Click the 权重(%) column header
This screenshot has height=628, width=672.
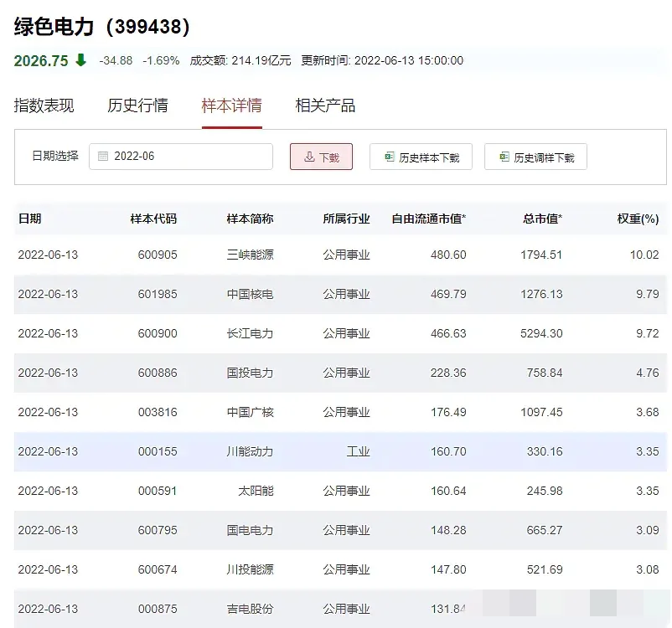(x=638, y=219)
